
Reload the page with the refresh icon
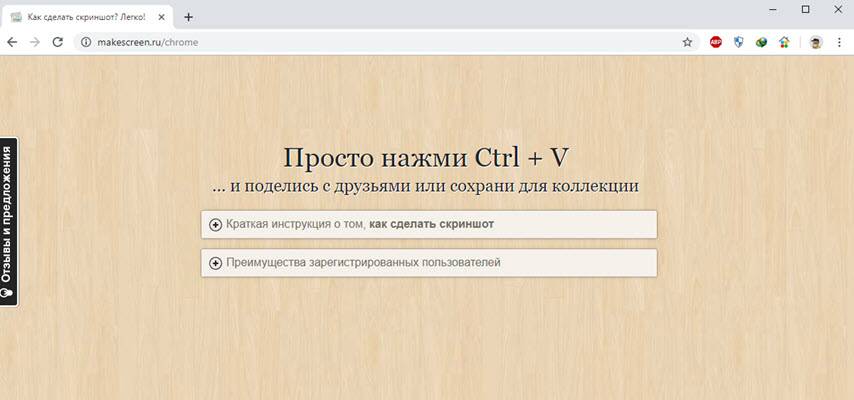point(58,42)
